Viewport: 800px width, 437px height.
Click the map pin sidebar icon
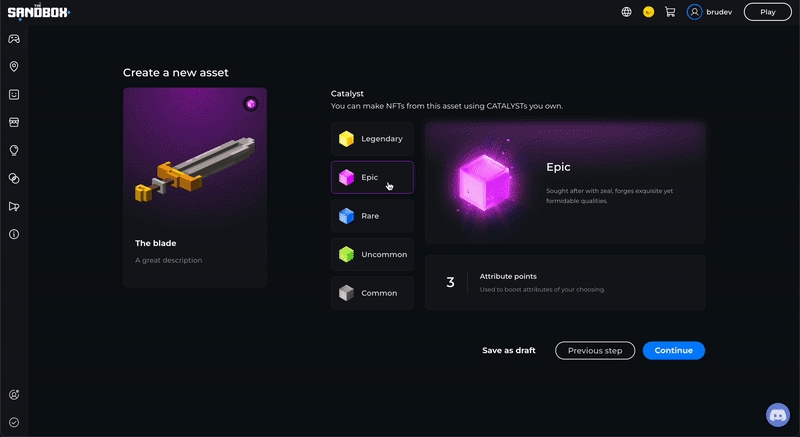tap(14, 67)
